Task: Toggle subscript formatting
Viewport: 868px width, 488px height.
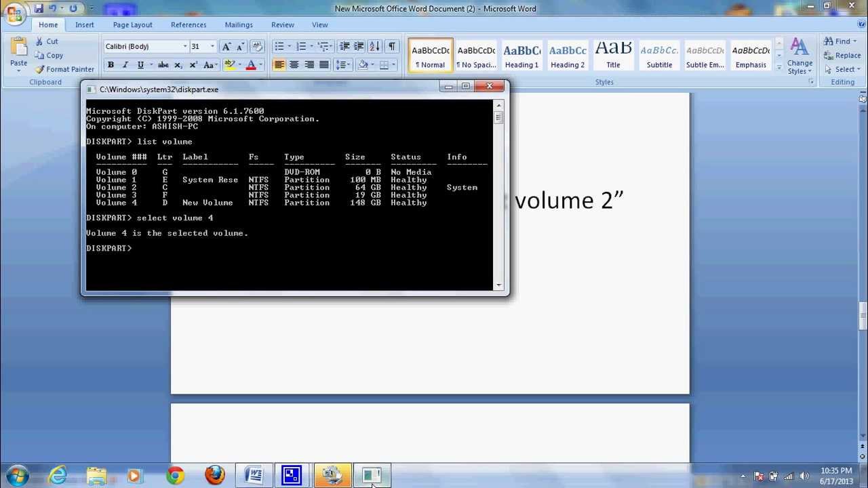Action: (x=178, y=65)
